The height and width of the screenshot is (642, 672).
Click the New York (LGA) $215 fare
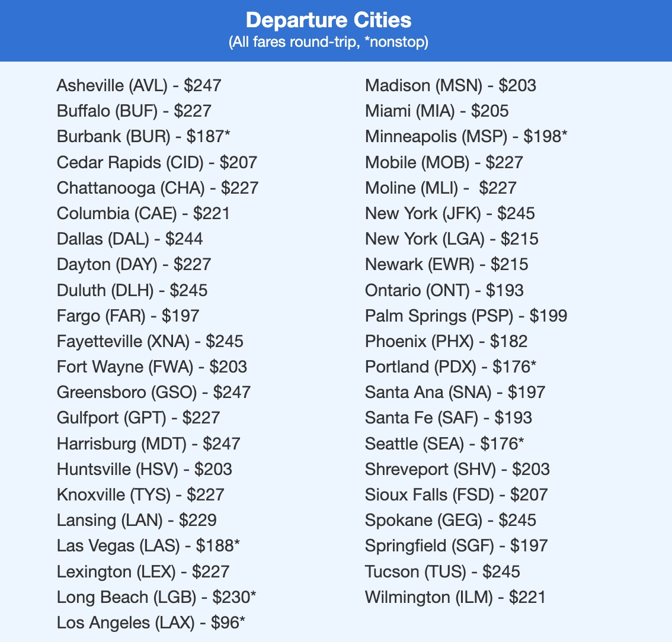tap(452, 239)
